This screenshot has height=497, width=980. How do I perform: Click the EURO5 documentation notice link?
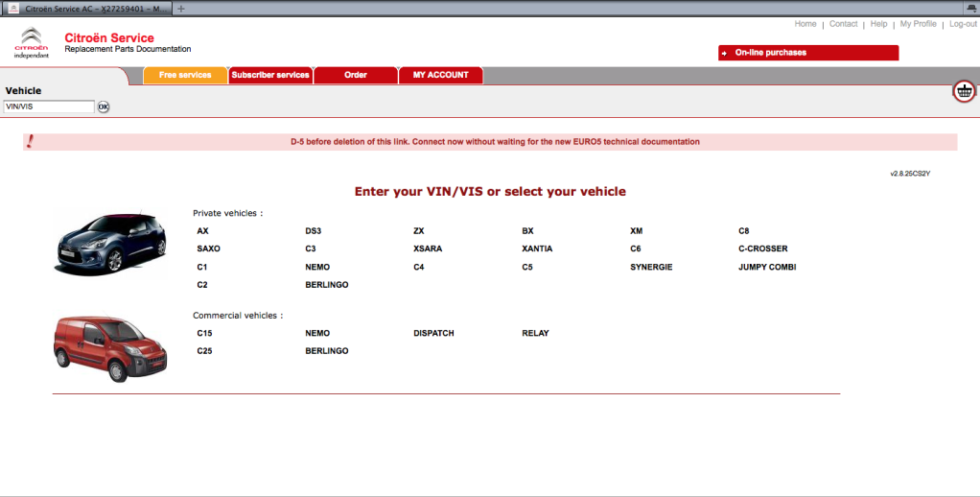495,142
